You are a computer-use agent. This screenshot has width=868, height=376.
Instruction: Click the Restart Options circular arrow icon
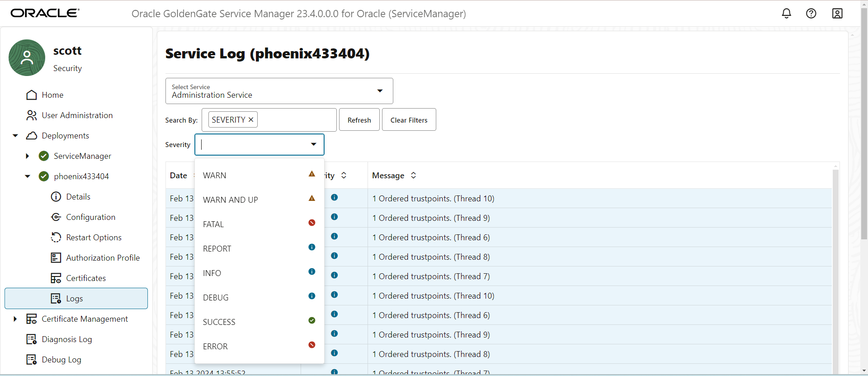point(56,238)
